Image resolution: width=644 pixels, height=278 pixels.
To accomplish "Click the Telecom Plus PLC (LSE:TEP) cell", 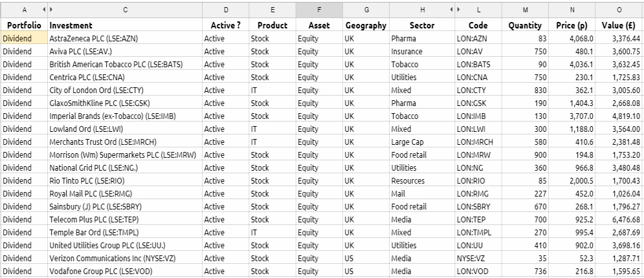I will [x=125, y=219].
